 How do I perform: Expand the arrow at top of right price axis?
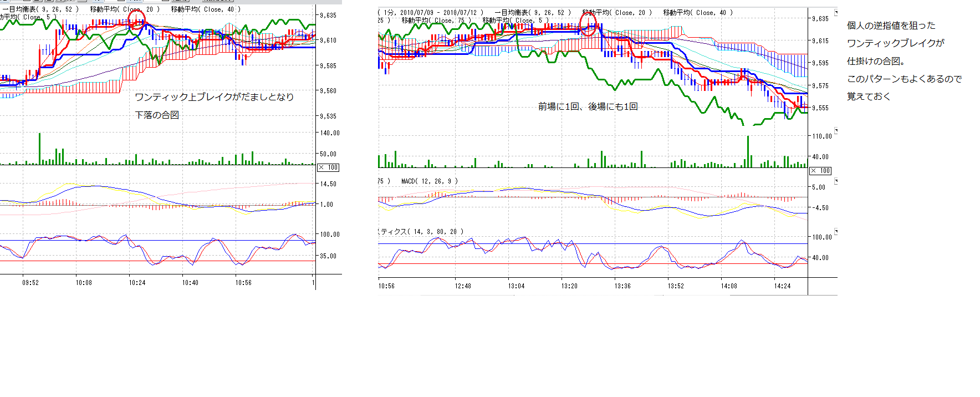[836, 12]
